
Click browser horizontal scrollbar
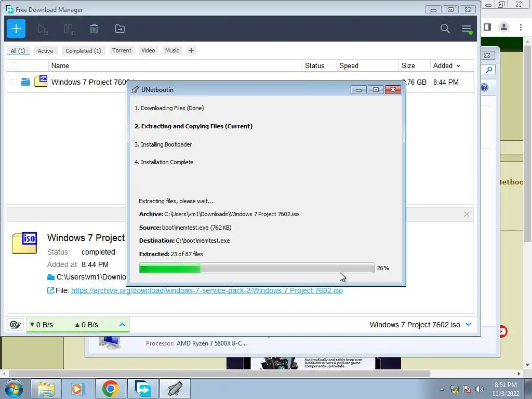[x=219, y=374]
